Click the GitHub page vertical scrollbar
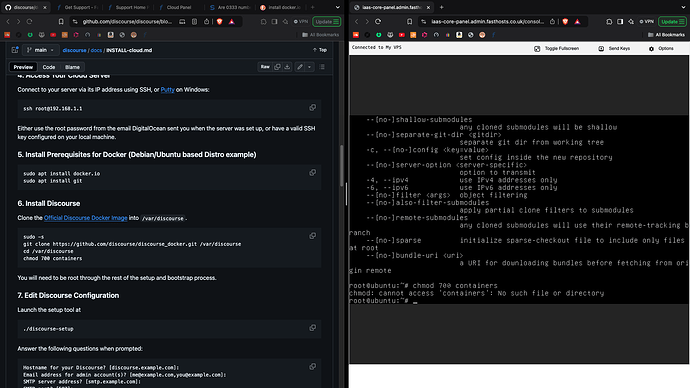690x388 pixels. click(341, 165)
